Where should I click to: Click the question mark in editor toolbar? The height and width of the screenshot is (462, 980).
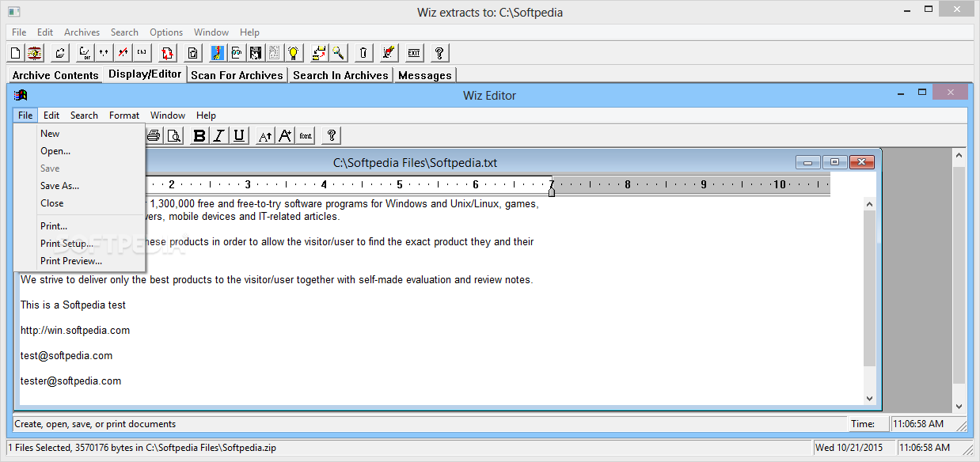point(332,135)
